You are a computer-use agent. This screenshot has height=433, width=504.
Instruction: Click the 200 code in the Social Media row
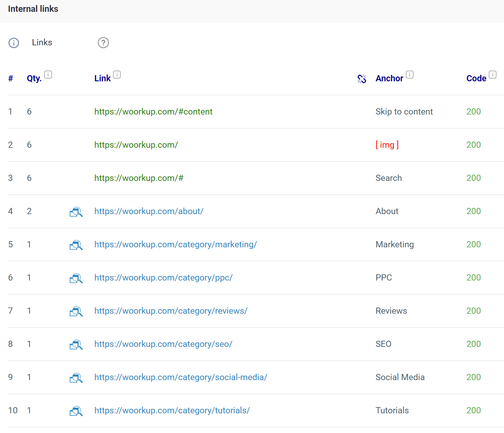click(x=474, y=377)
